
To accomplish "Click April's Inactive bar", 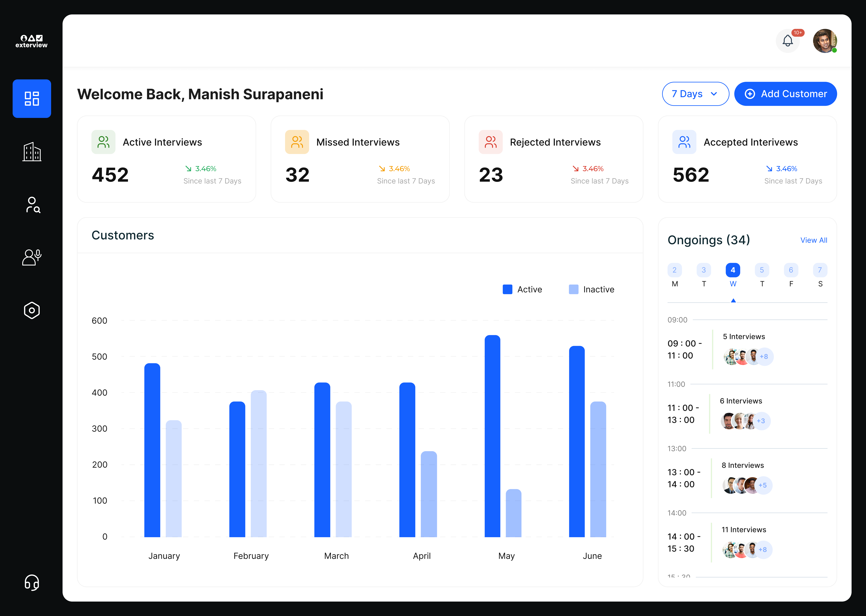I will click(x=429, y=494).
